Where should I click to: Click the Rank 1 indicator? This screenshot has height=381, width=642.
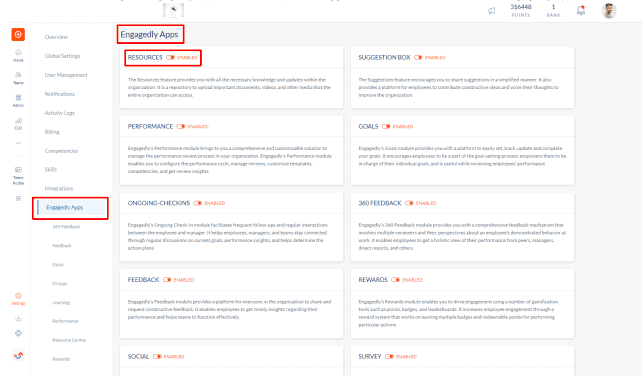[553, 10]
